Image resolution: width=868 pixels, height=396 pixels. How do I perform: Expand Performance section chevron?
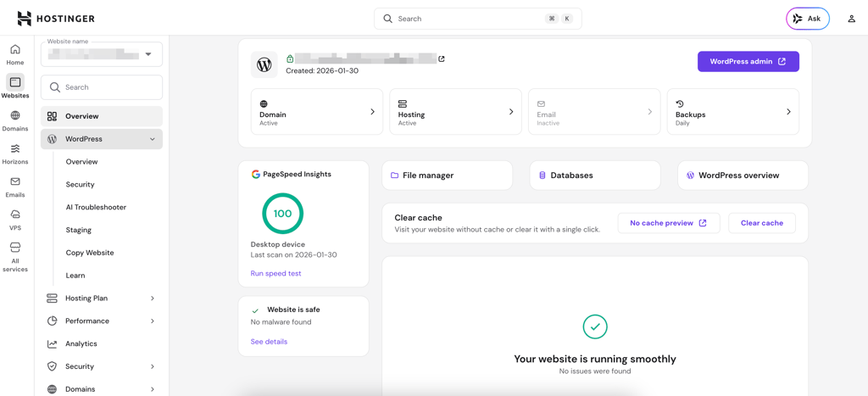153,321
